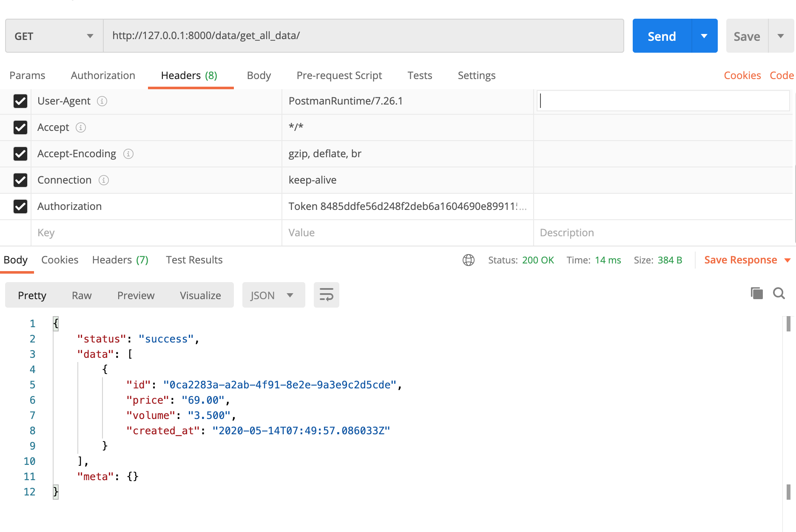Click the info icon beside Connection
The height and width of the screenshot is (532, 796).
click(x=104, y=180)
